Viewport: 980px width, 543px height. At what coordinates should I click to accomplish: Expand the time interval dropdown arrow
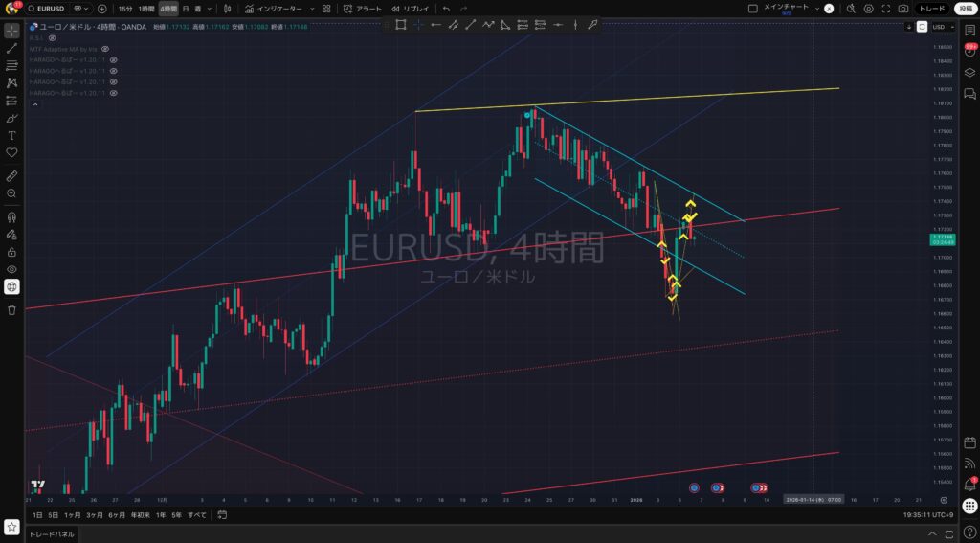coord(209,9)
